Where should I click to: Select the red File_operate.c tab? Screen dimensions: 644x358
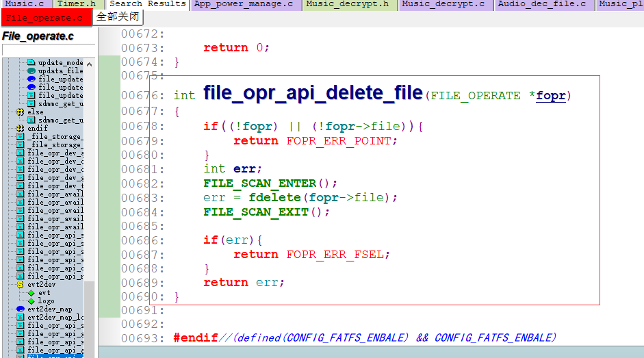pos(46,18)
